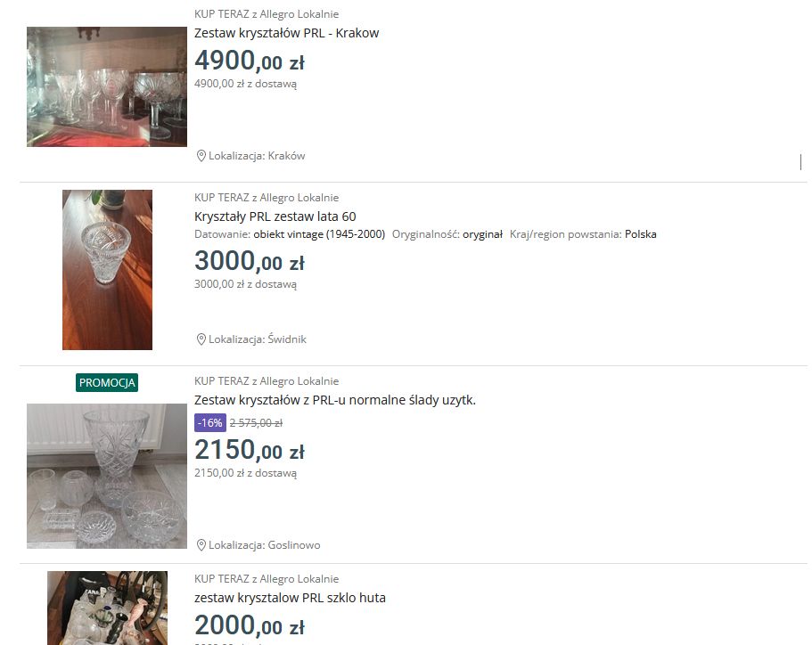Click the location pin icon beside Goslinowo
The height and width of the screenshot is (645, 812).
[x=201, y=545]
